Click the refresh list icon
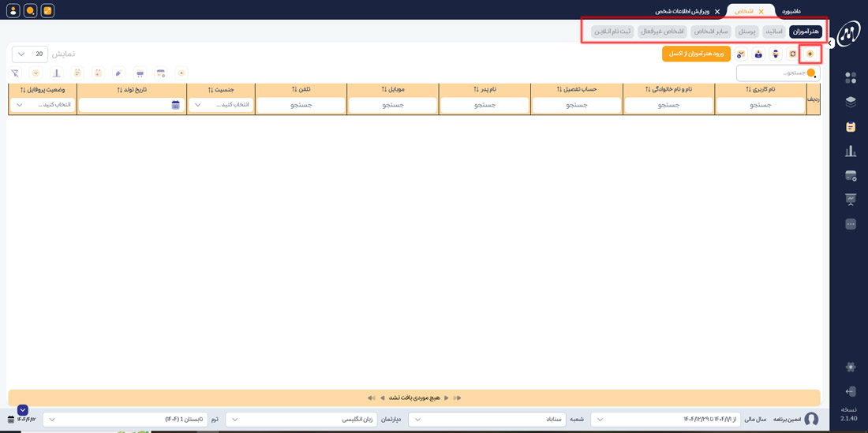This screenshot has width=868, height=433. [792, 54]
